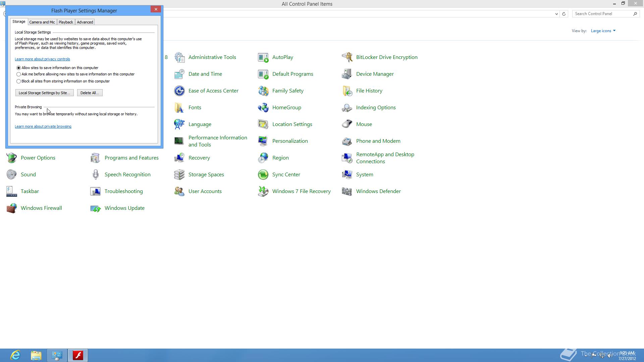Switch to the Advanced tab

[85, 22]
